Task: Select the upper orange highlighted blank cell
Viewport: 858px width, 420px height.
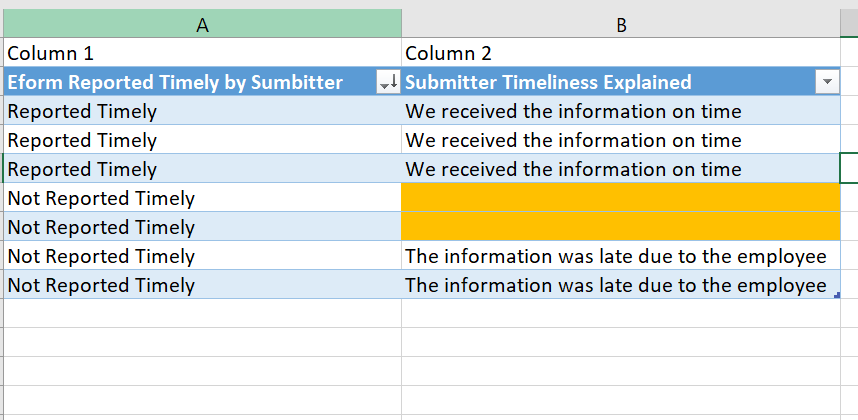Action: click(621, 198)
